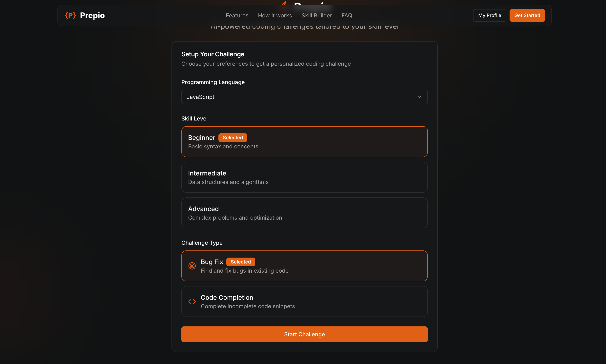Choose the Bug Fix challenge type
Image resolution: width=606 pixels, height=364 pixels.
304,266
